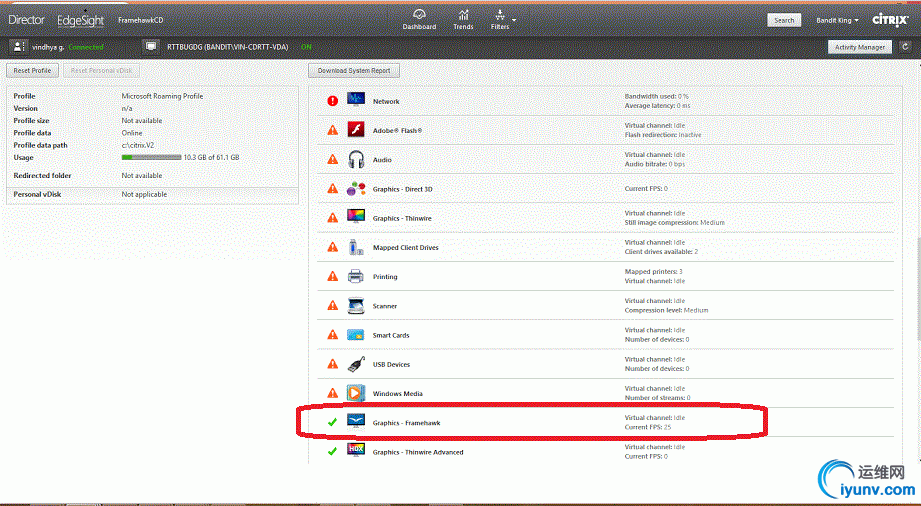921x506 pixels.
Task: Click green check for Thinwire Advanced
Action: click(x=332, y=451)
